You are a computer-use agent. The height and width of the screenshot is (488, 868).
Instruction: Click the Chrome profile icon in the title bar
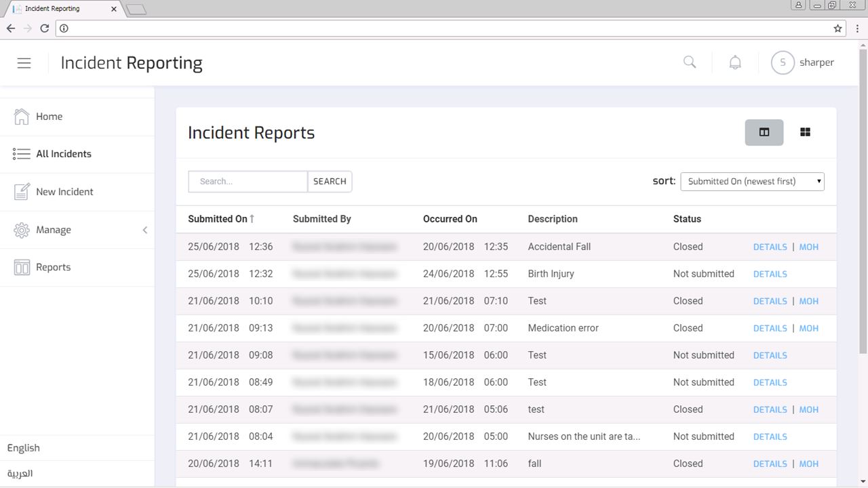point(798,5)
